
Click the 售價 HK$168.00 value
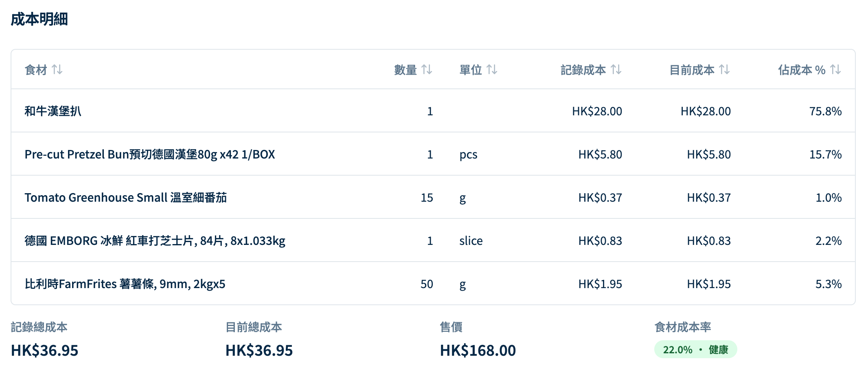tap(478, 350)
